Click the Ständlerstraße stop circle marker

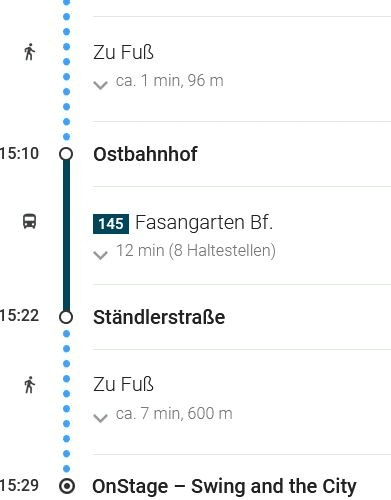click(66, 317)
